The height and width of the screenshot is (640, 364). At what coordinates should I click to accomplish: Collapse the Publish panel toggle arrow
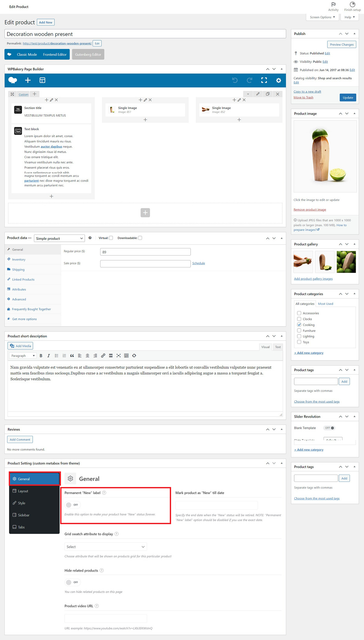coord(355,34)
